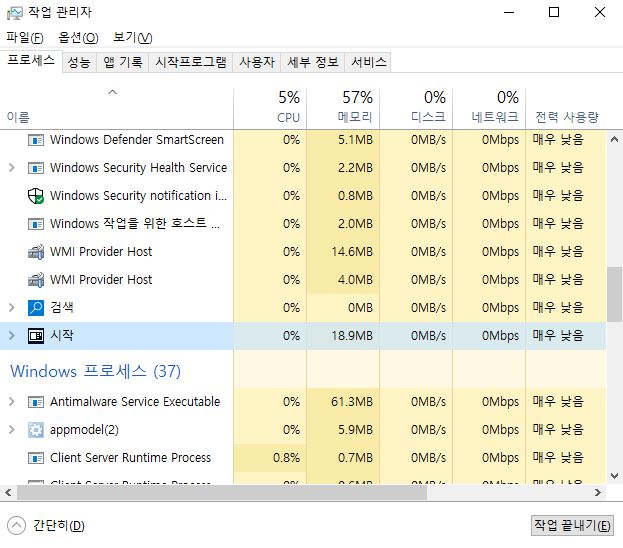Image resolution: width=623 pixels, height=548 pixels.
Task: Click the 시작 process icon
Action: [x=36, y=336]
